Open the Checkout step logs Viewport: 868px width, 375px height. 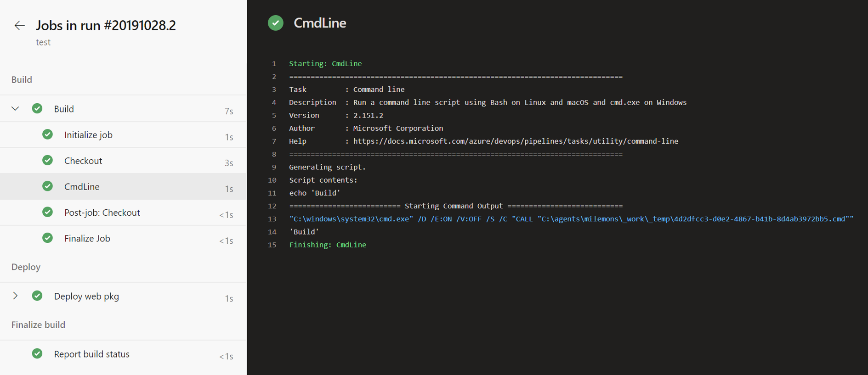(x=123, y=161)
